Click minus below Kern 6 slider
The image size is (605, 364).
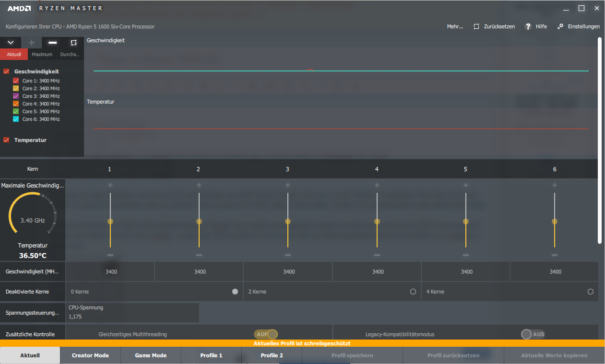tap(555, 255)
